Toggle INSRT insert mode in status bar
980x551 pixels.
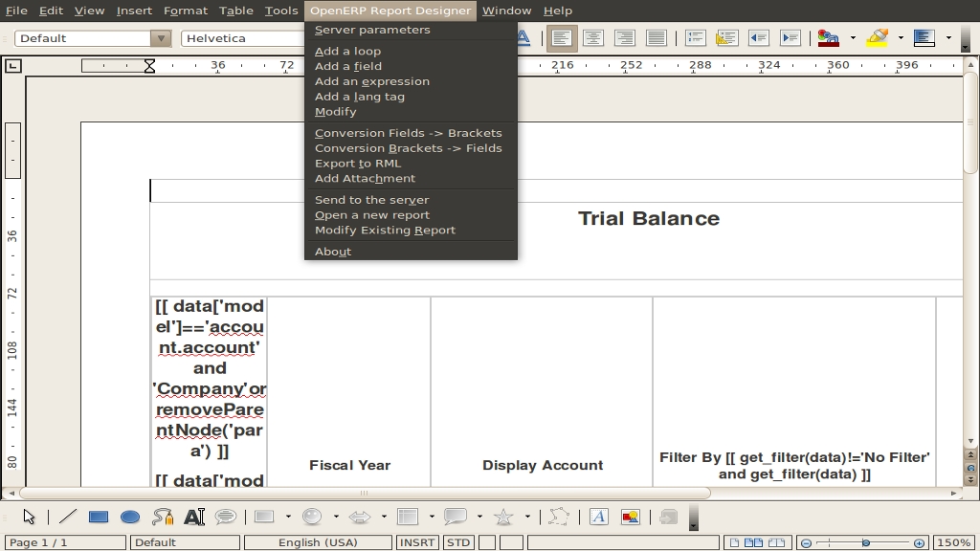click(418, 542)
